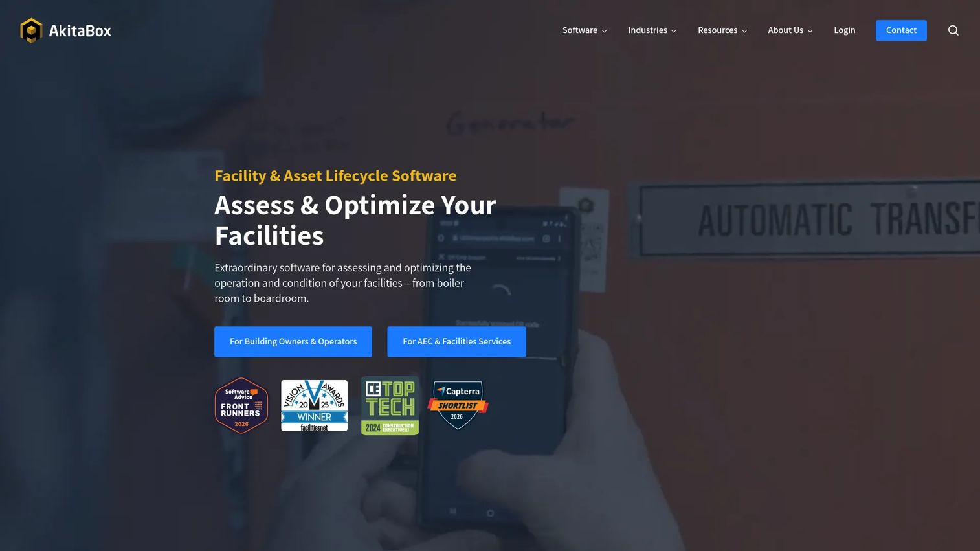Click the Facility & Asset Lifecycle Software heading
The width and height of the screenshot is (980, 551).
pyautogui.click(x=335, y=176)
